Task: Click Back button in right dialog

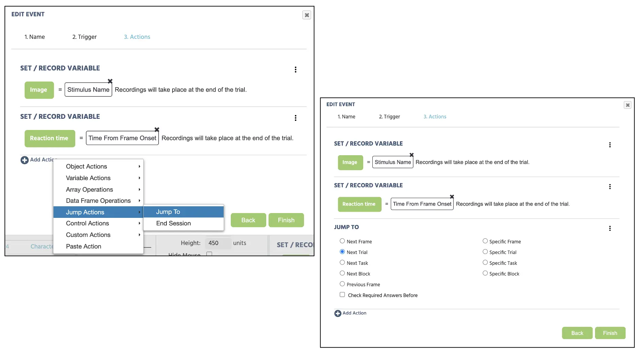Action: [x=577, y=333]
